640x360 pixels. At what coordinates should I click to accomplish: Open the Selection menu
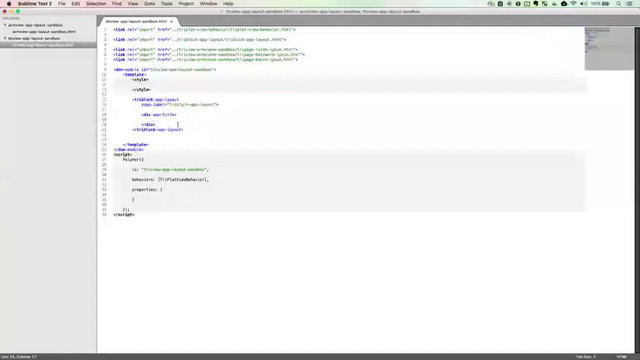pyautogui.click(x=96, y=4)
